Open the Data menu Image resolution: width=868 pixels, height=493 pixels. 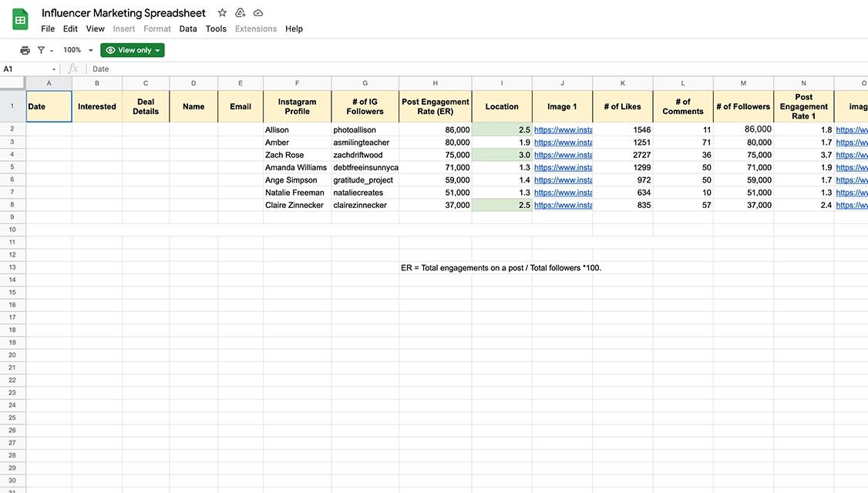[x=189, y=28]
